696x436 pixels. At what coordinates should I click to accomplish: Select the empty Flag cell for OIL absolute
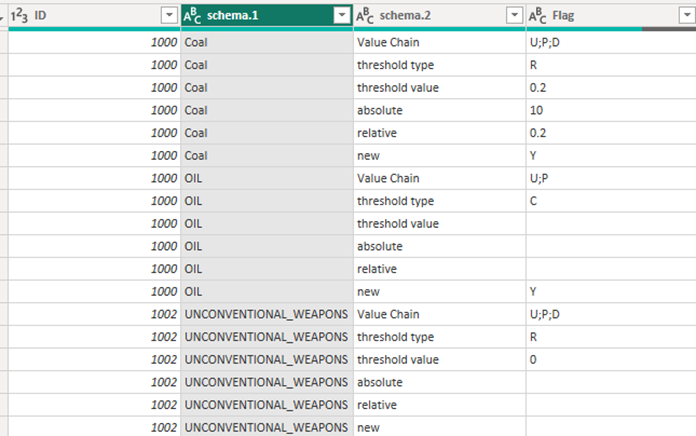pyautogui.click(x=611, y=246)
